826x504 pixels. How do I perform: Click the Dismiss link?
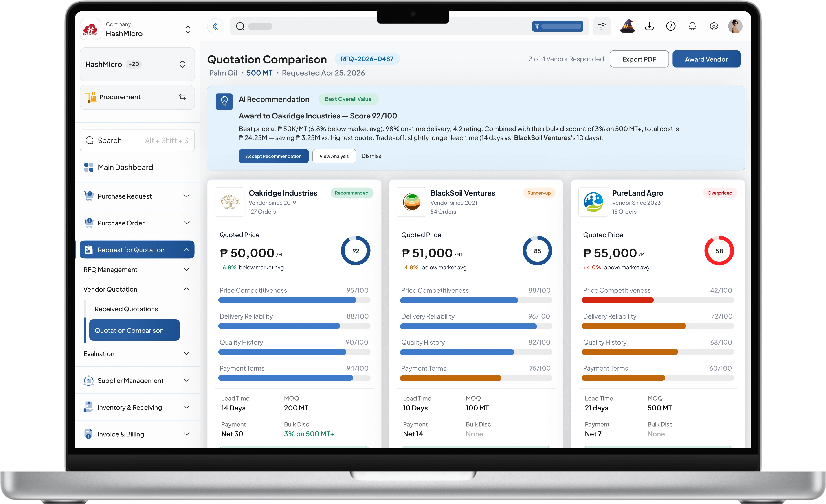371,156
